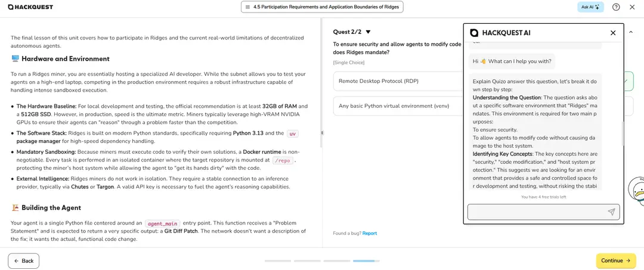
Task: Close the lesson with the top-right X
Action: click(x=633, y=7)
